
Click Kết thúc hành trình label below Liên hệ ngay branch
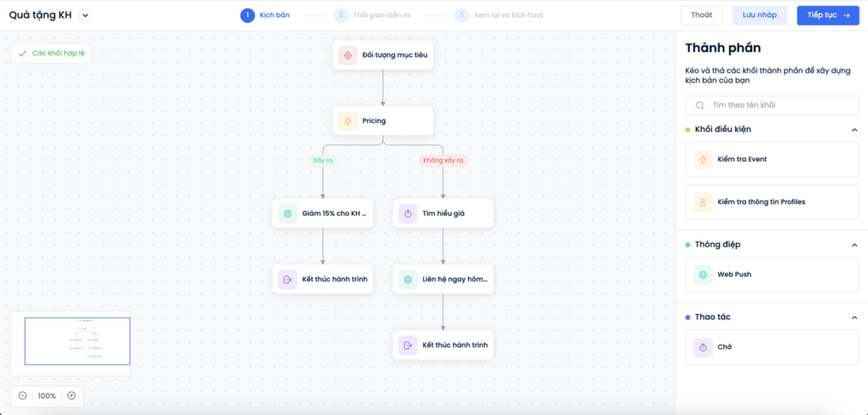tap(455, 346)
